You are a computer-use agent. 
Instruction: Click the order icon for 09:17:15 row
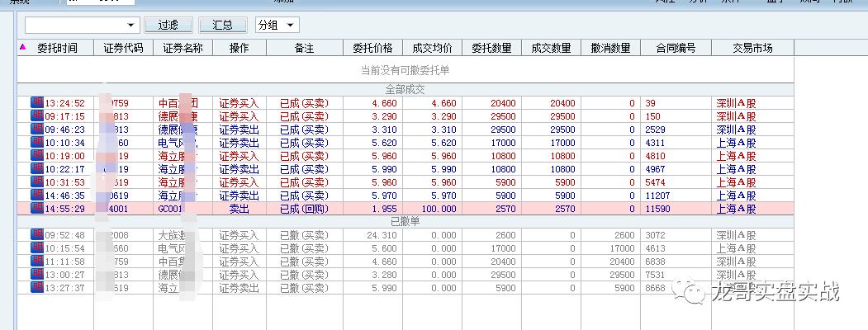click(36, 115)
